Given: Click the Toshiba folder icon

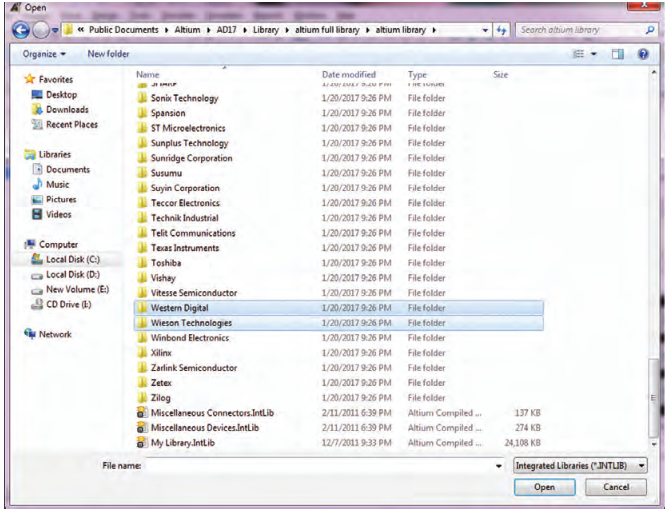Looking at the screenshot, I should tap(142, 262).
